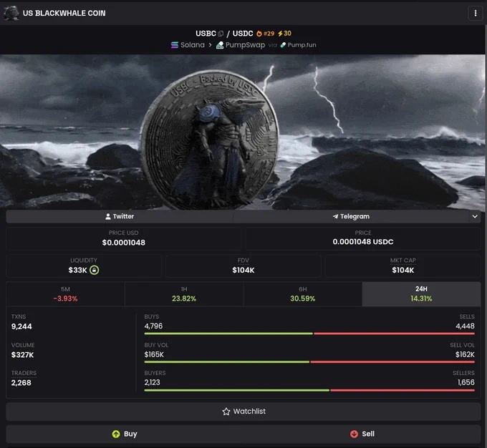The height and width of the screenshot is (448, 487).
Task: Click the Volume $327K value
Action: tap(22, 355)
